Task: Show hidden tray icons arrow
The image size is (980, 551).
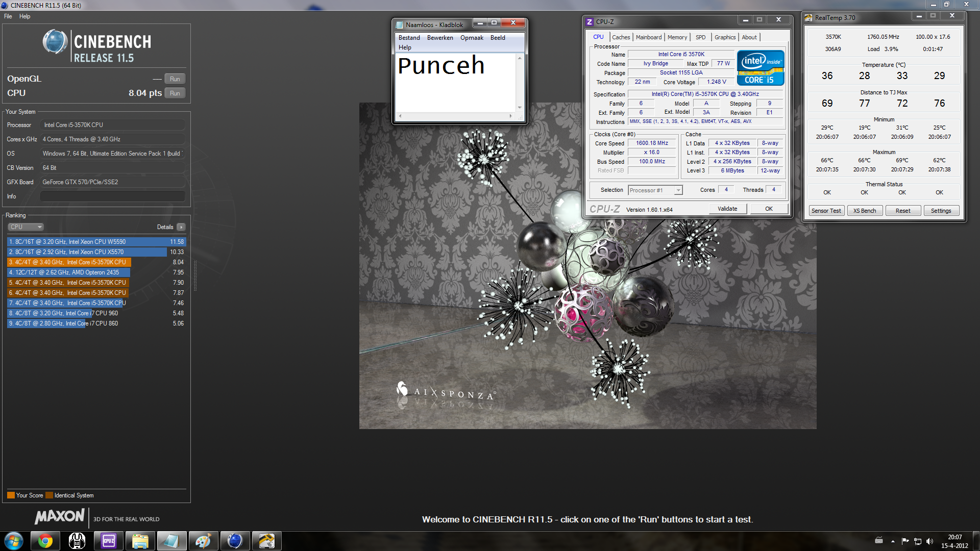Action: coord(893,541)
